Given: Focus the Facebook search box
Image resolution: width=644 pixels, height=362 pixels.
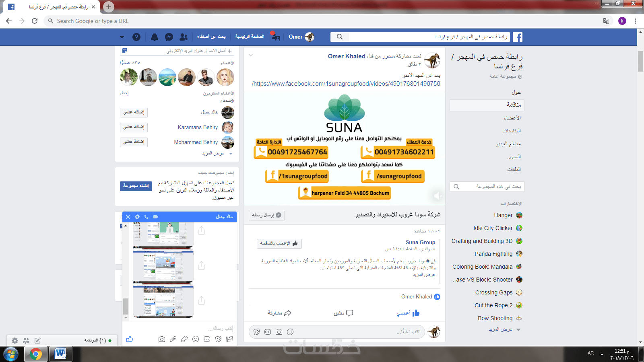Looking at the screenshot, I should pyautogui.click(x=429, y=37).
